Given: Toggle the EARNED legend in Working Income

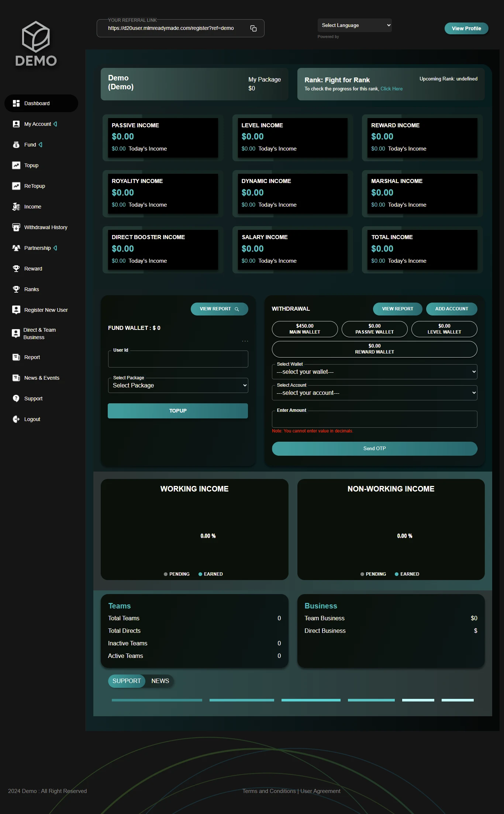Looking at the screenshot, I should coord(211,574).
